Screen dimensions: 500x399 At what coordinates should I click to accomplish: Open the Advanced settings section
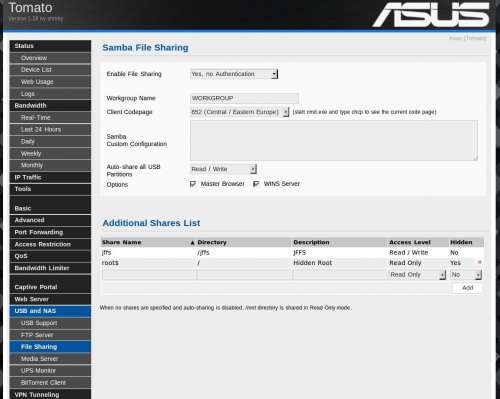click(x=50, y=220)
